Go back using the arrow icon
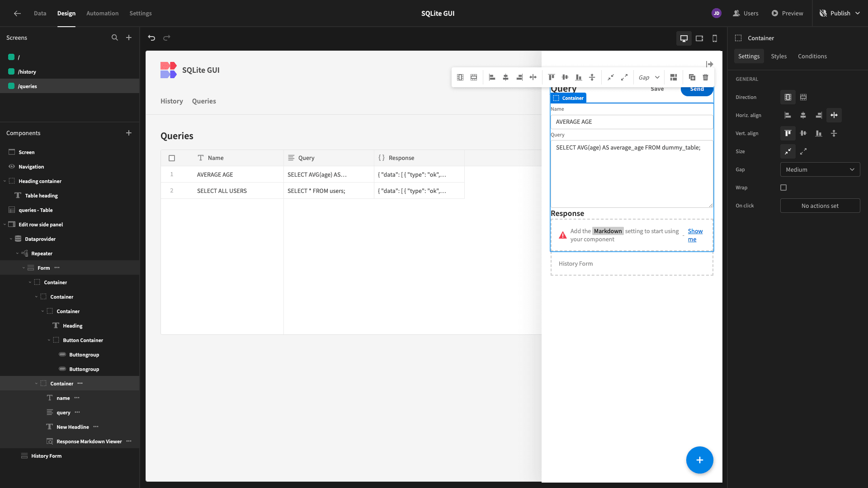Screen dimensions: 868x488 click(x=17, y=14)
